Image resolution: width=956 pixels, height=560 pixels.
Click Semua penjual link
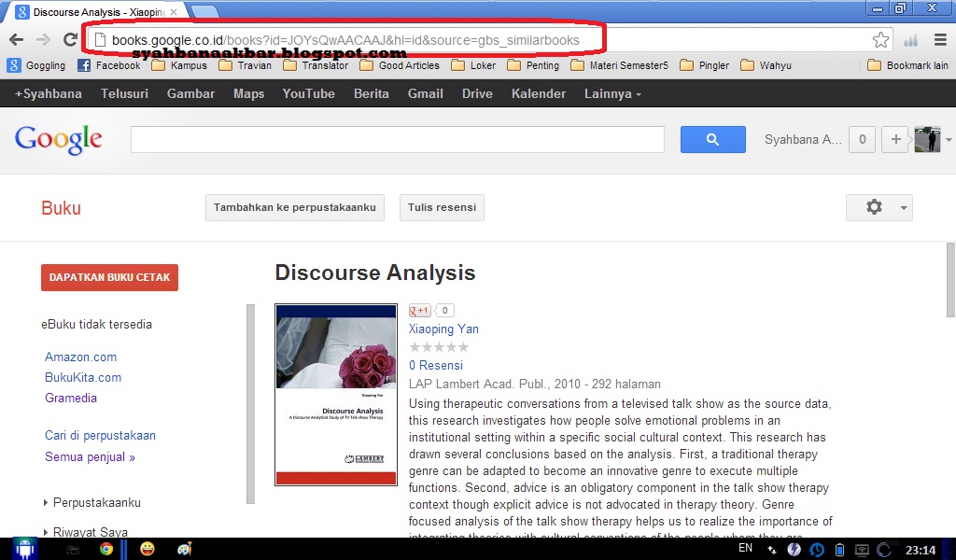pos(90,457)
